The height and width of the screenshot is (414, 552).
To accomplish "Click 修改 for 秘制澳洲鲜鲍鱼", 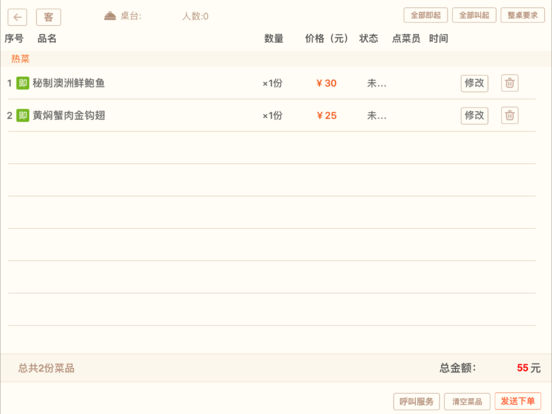I will point(475,83).
